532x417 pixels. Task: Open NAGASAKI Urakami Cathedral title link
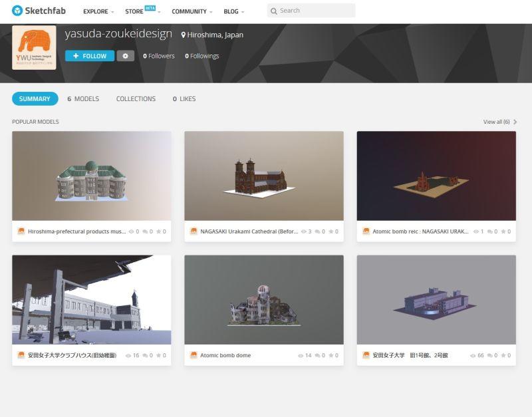coord(249,231)
